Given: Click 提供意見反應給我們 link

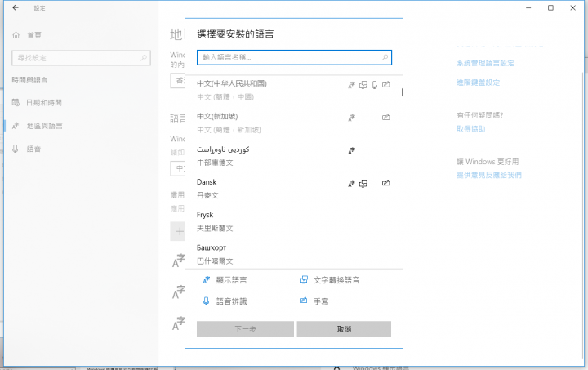Looking at the screenshot, I should (x=489, y=175).
